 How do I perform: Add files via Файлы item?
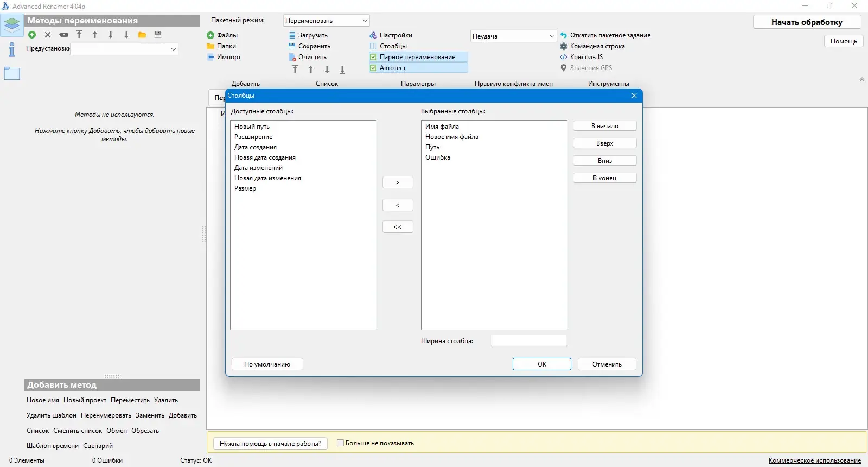(222, 35)
